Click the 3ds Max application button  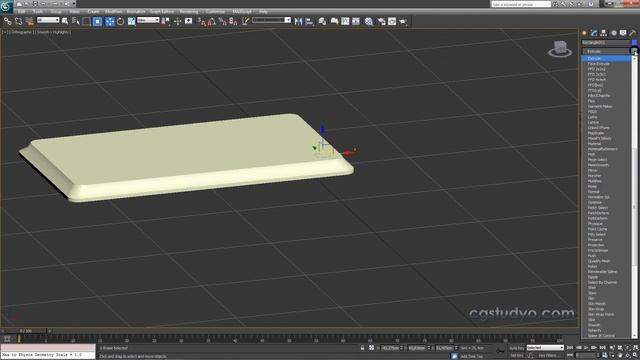[x=6, y=6]
